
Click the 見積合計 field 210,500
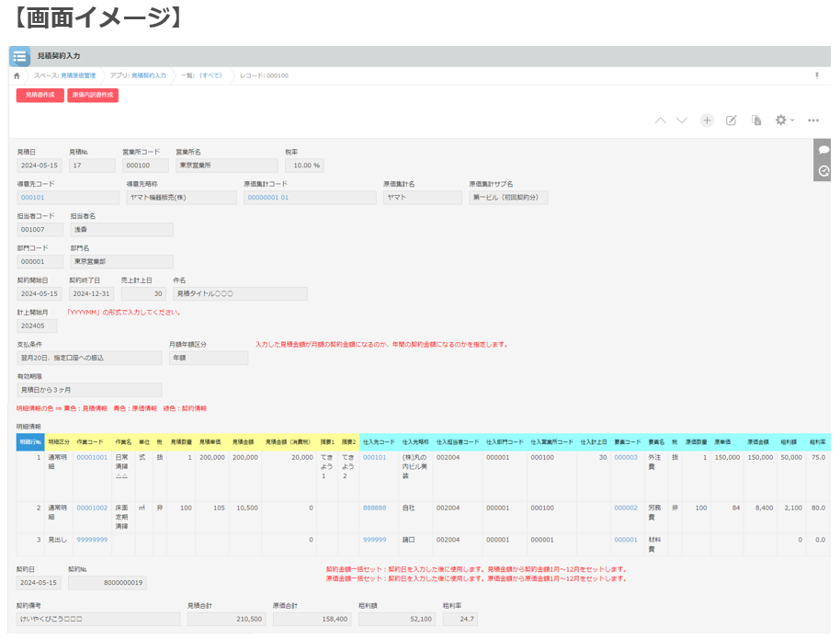click(227, 620)
